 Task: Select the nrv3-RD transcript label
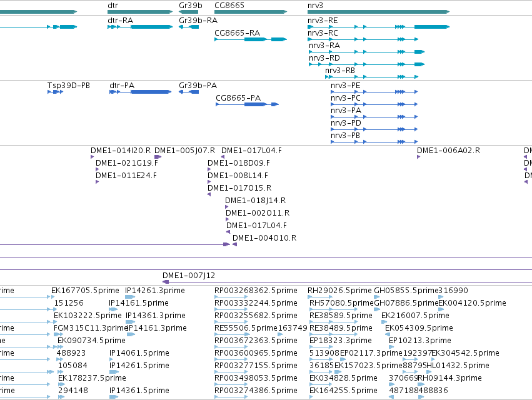tap(324, 58)
